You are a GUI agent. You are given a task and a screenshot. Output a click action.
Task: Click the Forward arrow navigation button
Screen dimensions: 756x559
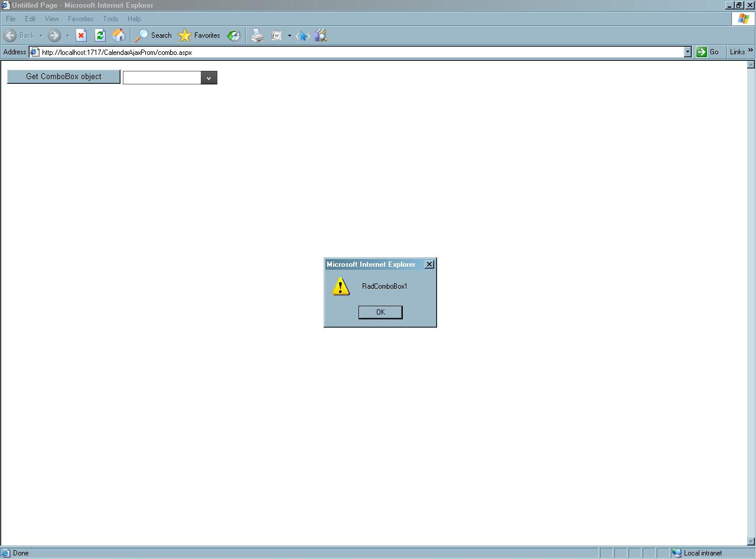pyautogui.click(x=54, y=35)
